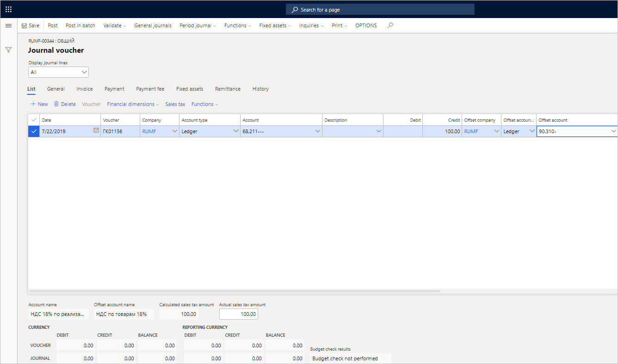
Task: Open the Offset company RUMF dropdown
Action: (x=497, y=131)
